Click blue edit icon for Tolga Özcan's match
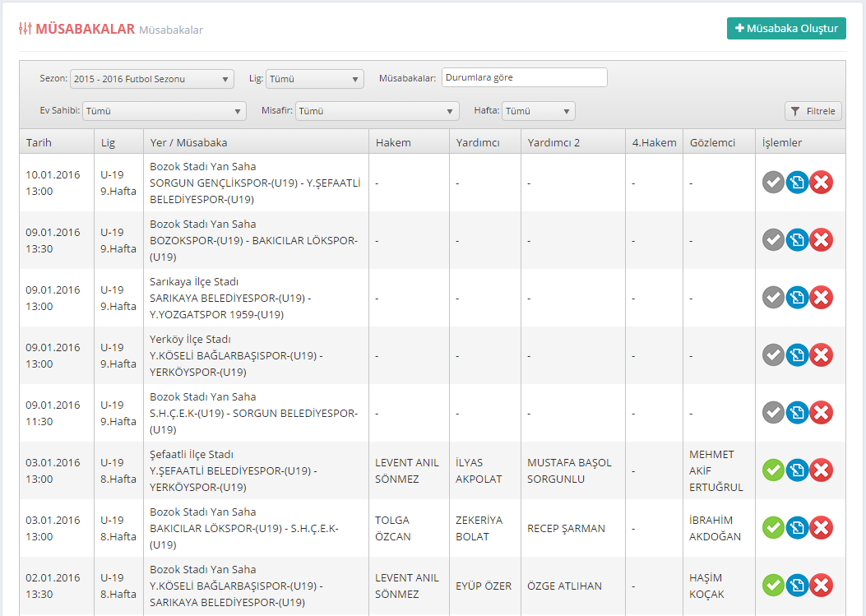The width and height of the screenshot is (866, 616). tap(797, 528)
